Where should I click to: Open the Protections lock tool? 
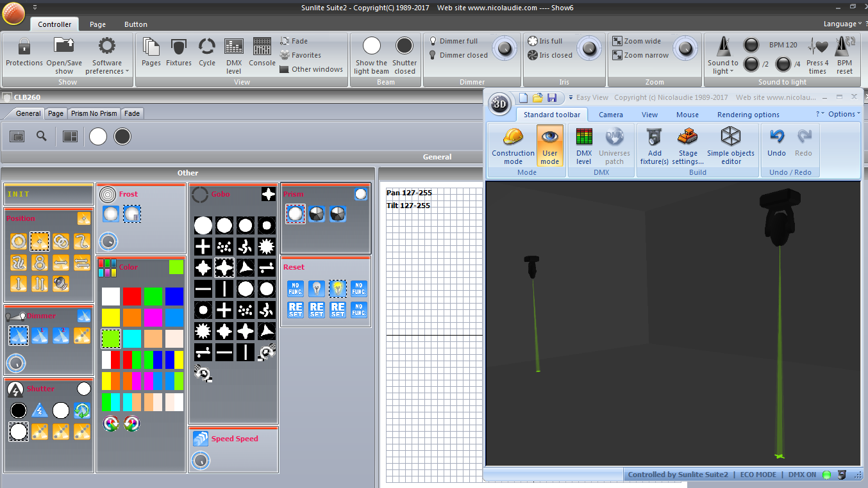24,53
